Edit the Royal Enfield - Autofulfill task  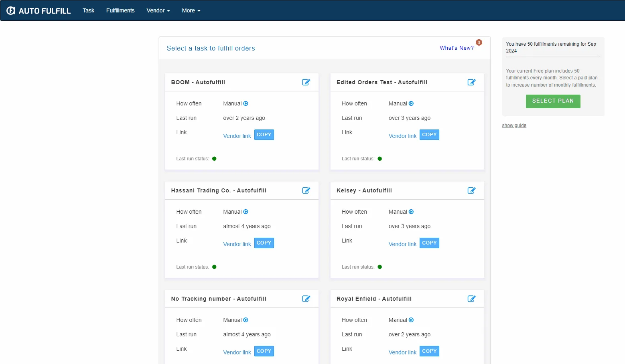pyautogui.click(x=471, y=299)
